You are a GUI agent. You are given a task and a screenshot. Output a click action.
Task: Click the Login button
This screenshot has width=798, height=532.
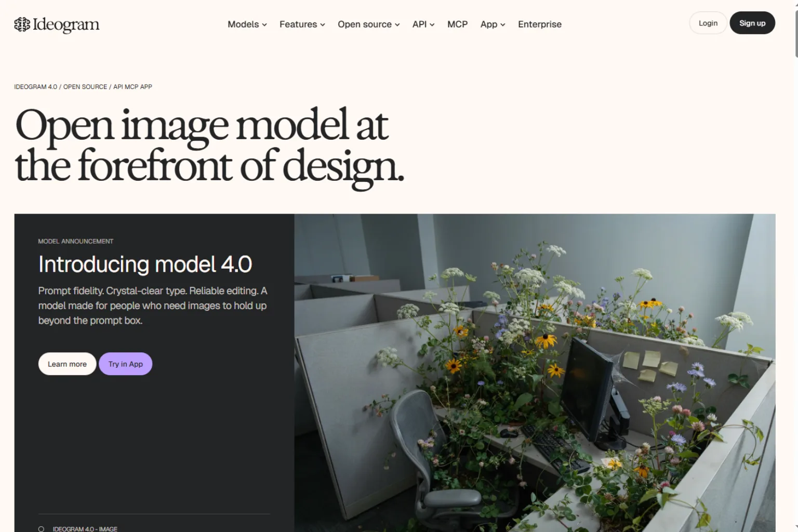tap(708, 23)
